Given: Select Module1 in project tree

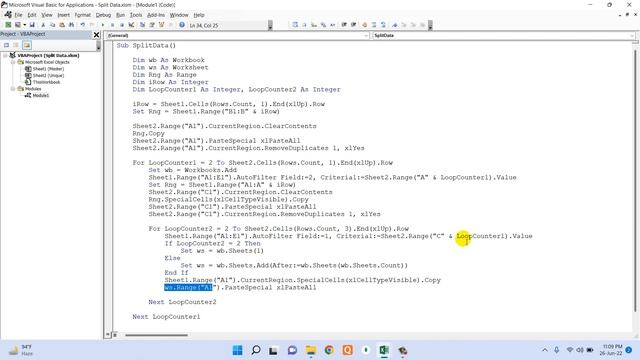Looking at the screenshot, I should coord(41,95).
